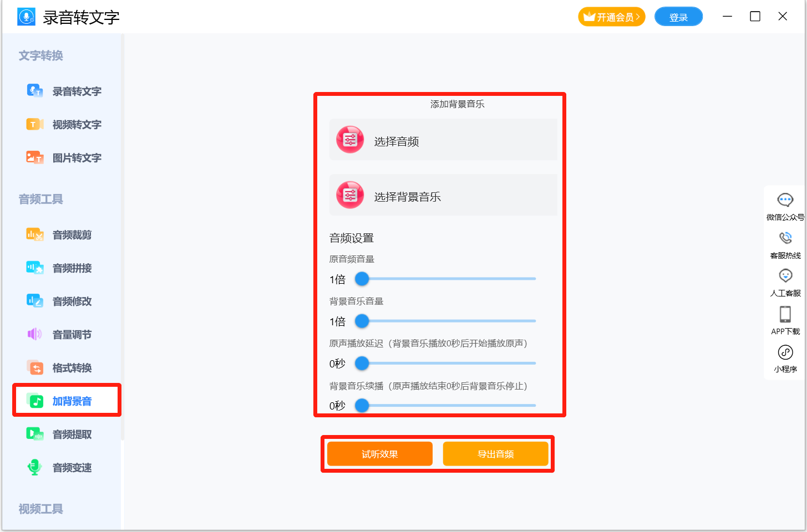Viewport: 807px width, 532px height.
Task: Minimize the application window
Action: pos(728,17)
